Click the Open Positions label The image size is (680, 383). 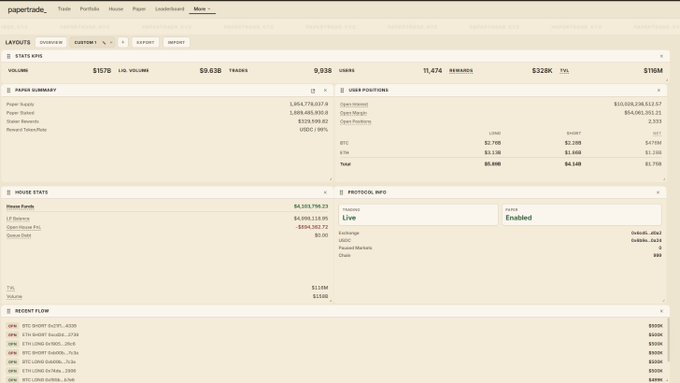tap(355, 121)
